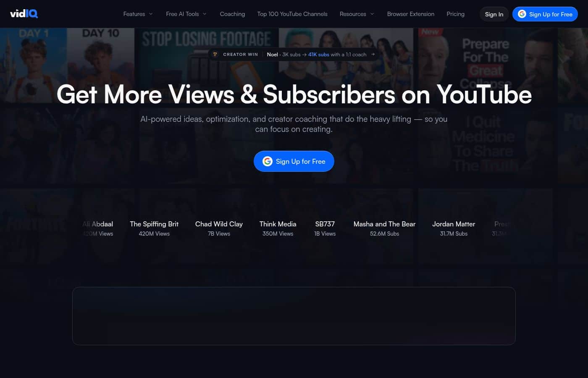Click the hero Sign Up for Free button
588x378 pixels.
coord(294,161)
